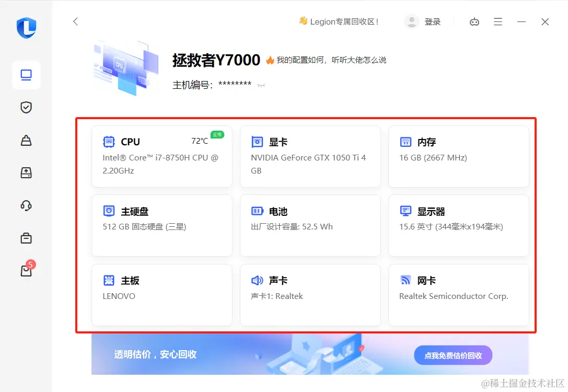
Task: Click the masked ******** serial number
Action: (x=235, y=84)
